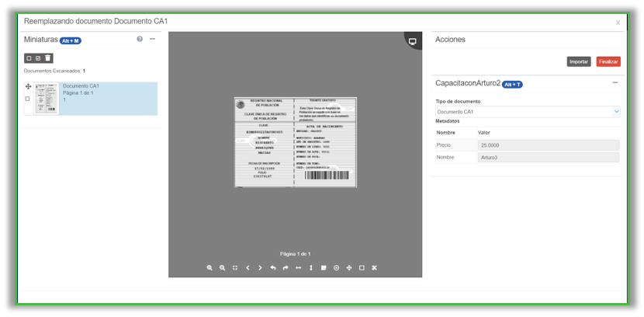The height and width of the screenshot is (317, 644).
Task: Collapse the Miniaturas panel
Action: pyautogui.click(x=152, y=39)
